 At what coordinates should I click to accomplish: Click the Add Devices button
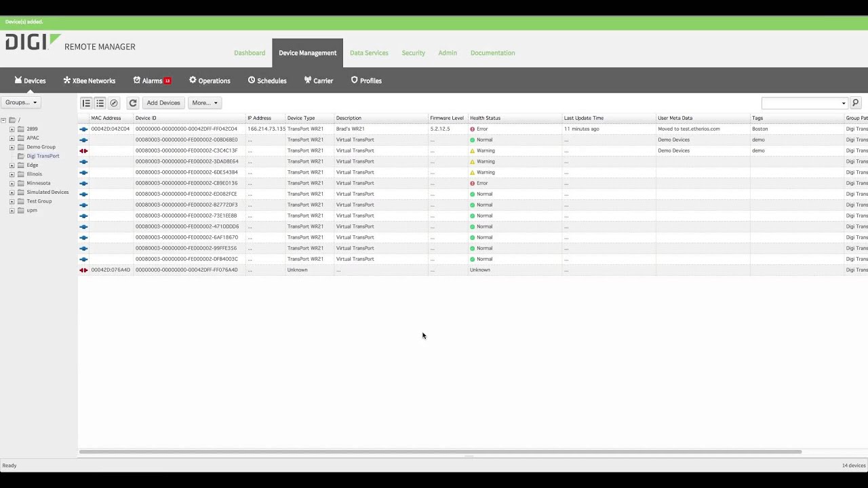(x=163, y=103)
